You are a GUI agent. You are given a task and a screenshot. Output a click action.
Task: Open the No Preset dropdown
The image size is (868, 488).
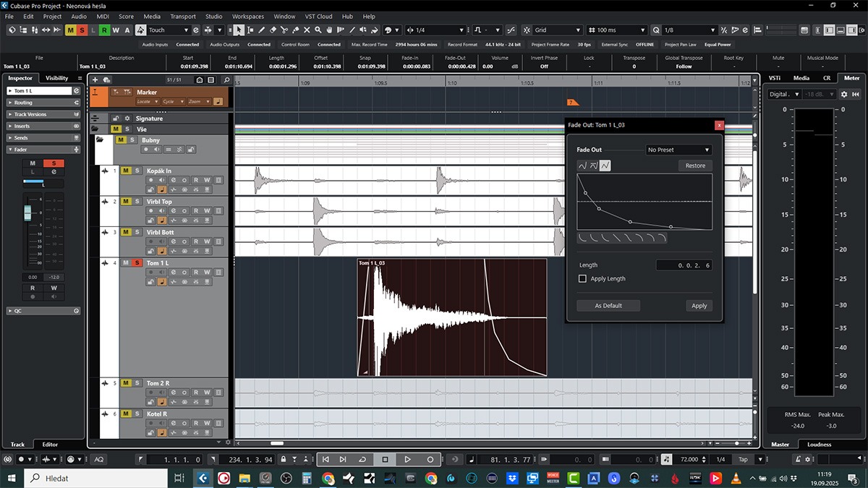click(678, 150)
